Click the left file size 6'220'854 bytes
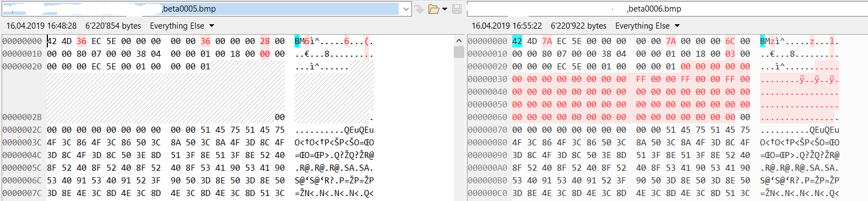Viewport: 868px width, 201px height. pyautogui.click(x=113, y=26)
